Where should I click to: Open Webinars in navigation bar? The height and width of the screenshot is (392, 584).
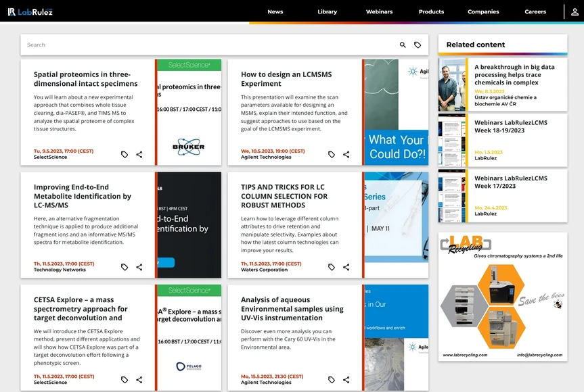click(x=379, y=11)
